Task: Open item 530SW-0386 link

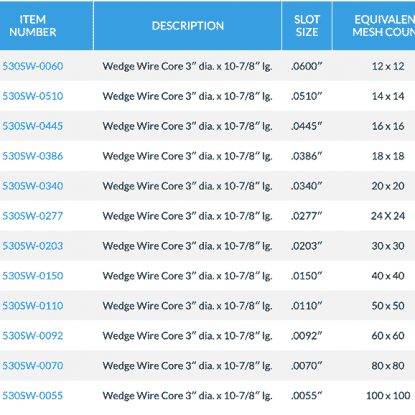Action: (33, 156)
